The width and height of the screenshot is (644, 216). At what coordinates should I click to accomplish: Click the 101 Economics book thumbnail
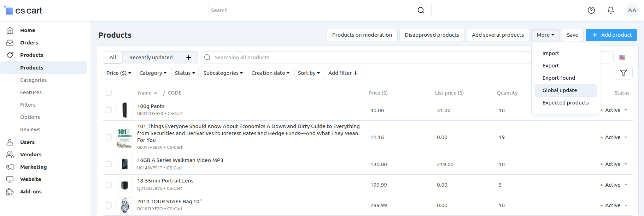coord(125,137)
